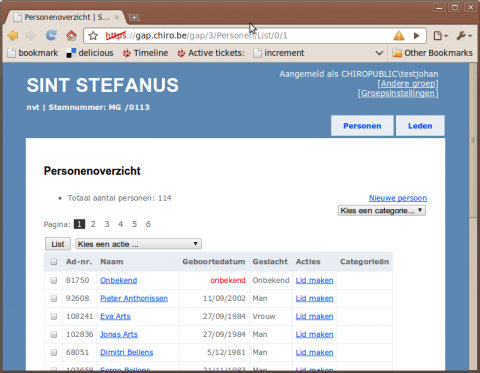Expand the bookmarks overflow chevron
Screen dimensions: 480x373
379,53
